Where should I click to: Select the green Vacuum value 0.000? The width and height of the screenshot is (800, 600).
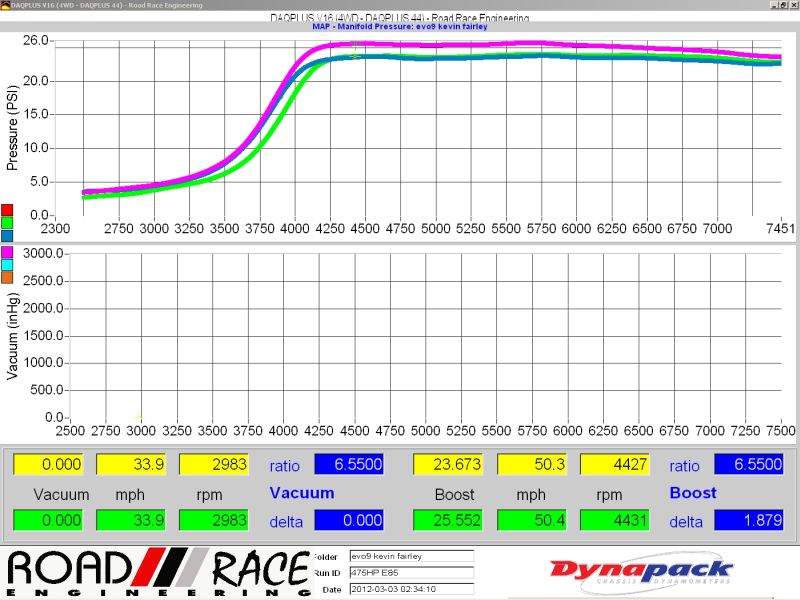click(x=48, y=520)
